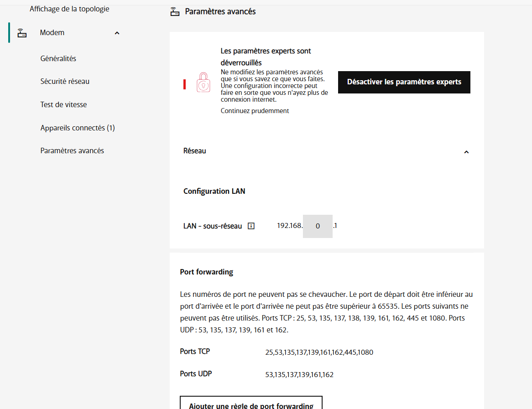The image size is (532, 409).
Task: Open the info icon next to LAN - sous-réseau
Action: 251,226
